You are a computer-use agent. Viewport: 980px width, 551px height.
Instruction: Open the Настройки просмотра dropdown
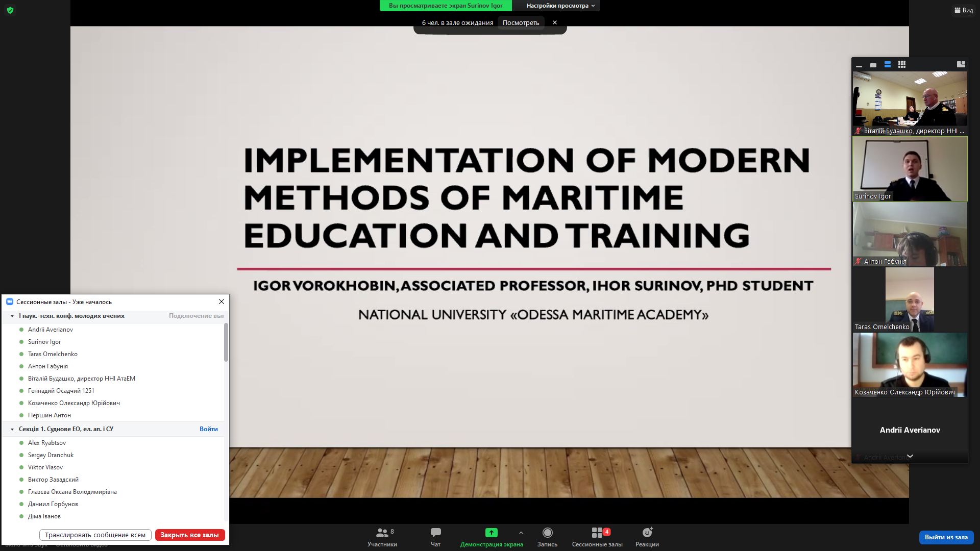(560, 6)
